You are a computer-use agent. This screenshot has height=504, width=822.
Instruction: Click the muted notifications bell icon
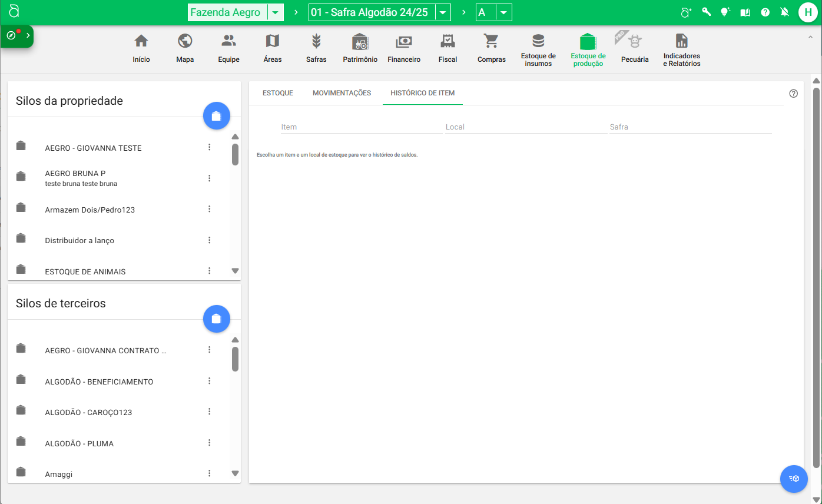point(784,12)
